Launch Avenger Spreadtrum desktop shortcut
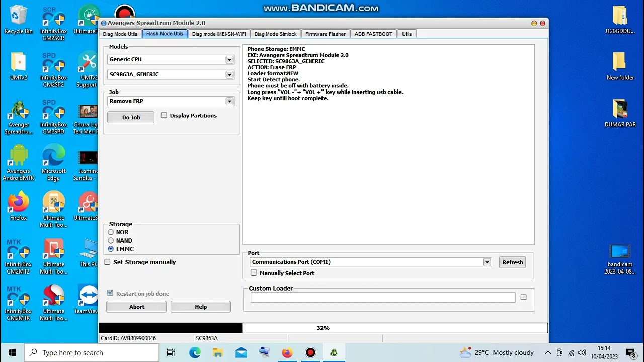The width and height of the screenshot is (644, 362). point(18,117)
